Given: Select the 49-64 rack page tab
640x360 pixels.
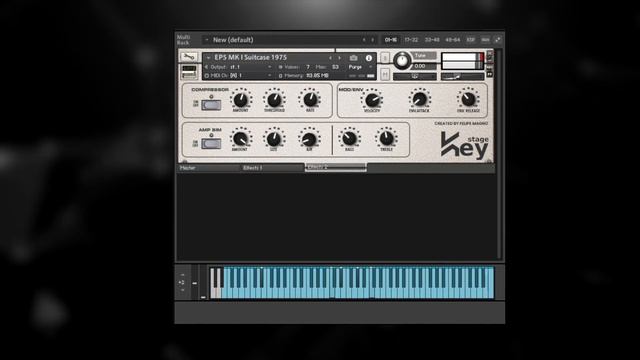Looking at the screenshot, I should pos(452,40).
